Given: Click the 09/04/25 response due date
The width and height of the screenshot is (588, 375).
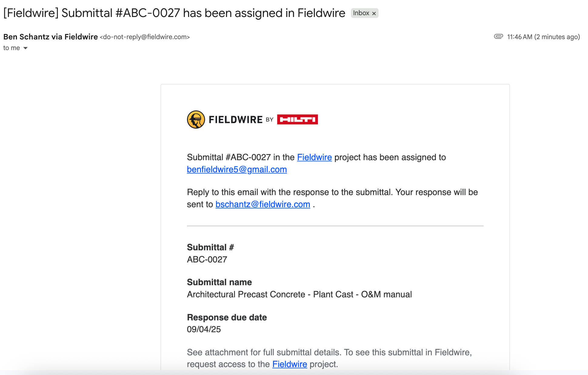Looking at the screenshot, I should tap(204, 329).
